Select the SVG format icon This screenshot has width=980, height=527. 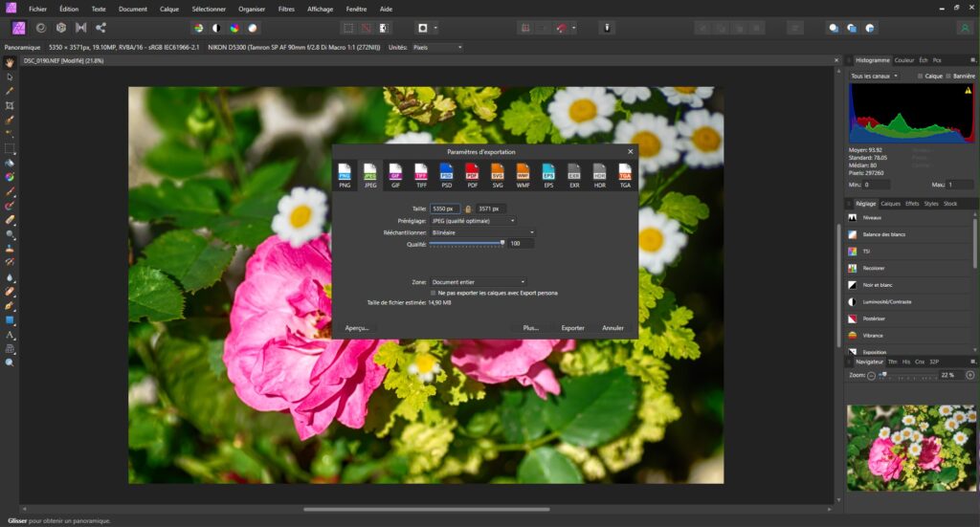tap(498, 174)
